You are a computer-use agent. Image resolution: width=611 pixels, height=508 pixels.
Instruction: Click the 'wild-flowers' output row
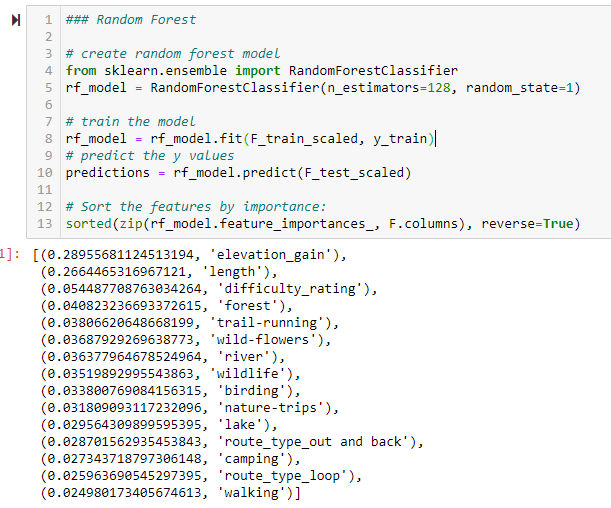(186, 340)
